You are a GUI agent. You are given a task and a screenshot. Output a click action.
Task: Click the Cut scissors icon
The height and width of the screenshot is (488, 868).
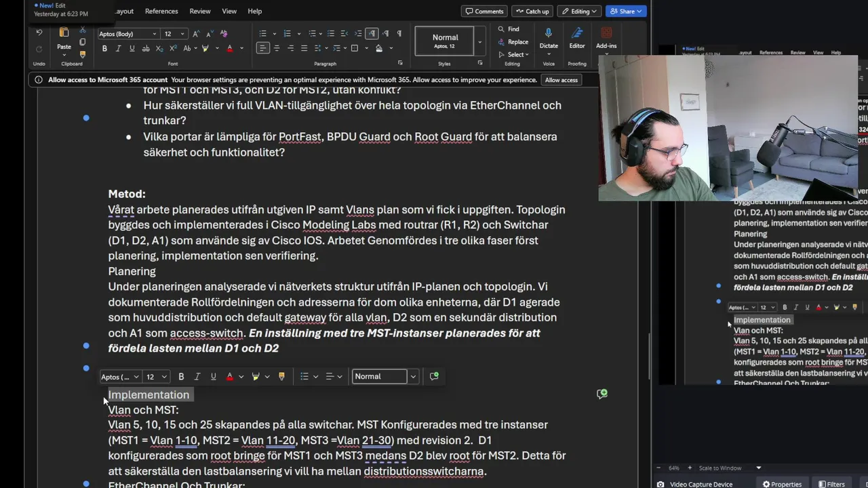[83, 30]
